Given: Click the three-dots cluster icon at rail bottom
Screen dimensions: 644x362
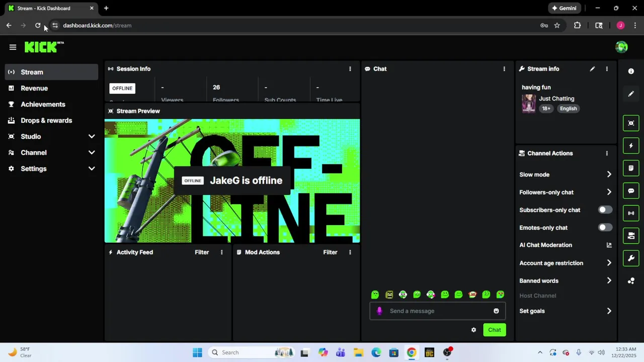Looking at the screenshot, I should tap(631, 281).
